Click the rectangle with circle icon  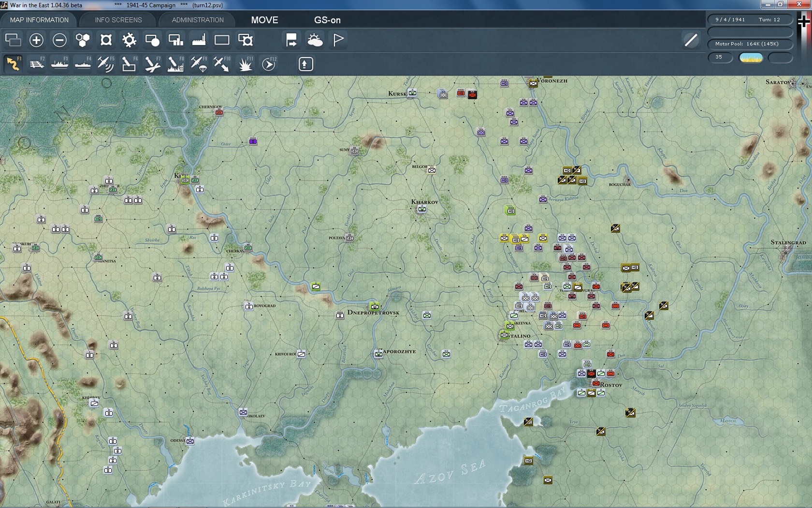coord(152,40)
